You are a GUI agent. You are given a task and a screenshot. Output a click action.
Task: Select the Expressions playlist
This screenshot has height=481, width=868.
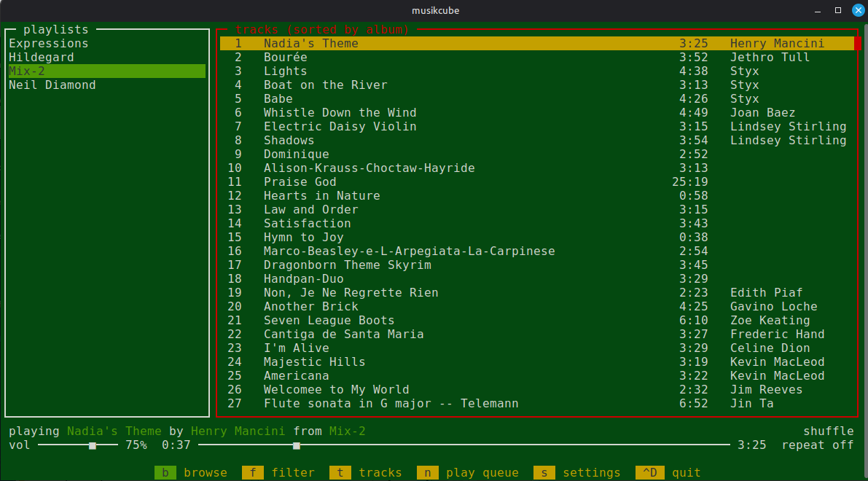[107, 44]
